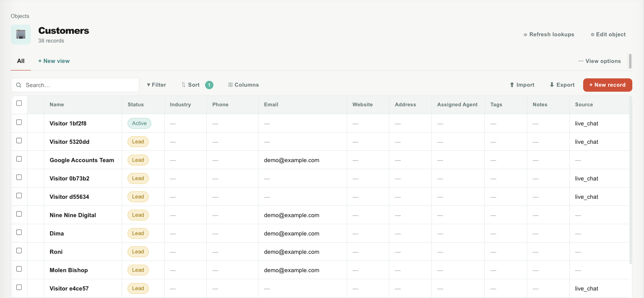
Task: Check the Dima row checkbox
Action: (19, 233)
